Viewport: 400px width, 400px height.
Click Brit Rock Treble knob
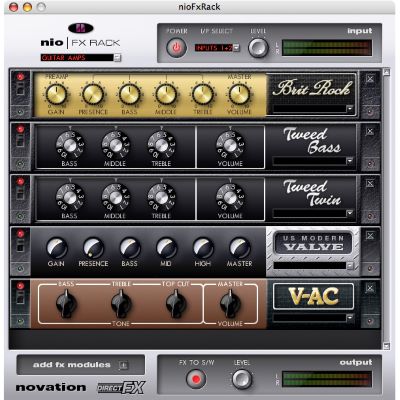click(203, 94)
